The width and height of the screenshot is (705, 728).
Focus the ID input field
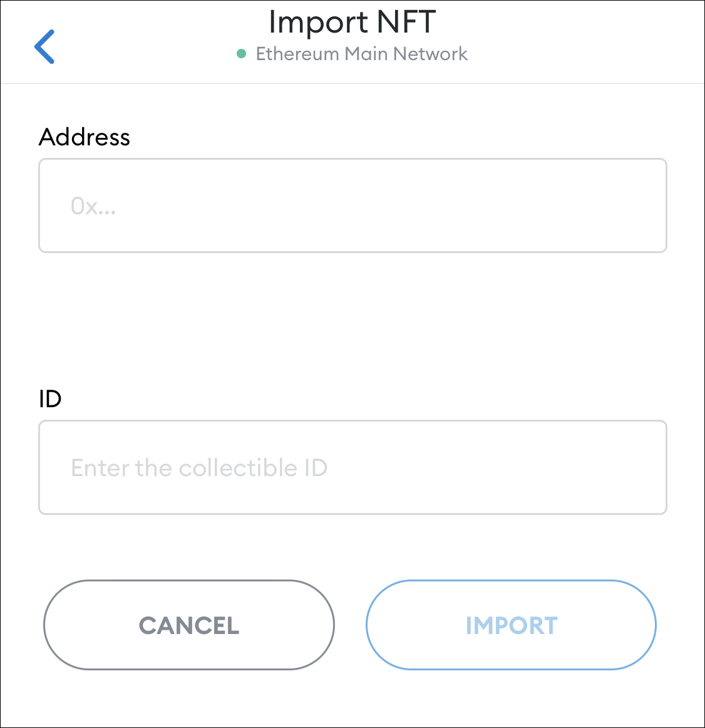[352, 467]
